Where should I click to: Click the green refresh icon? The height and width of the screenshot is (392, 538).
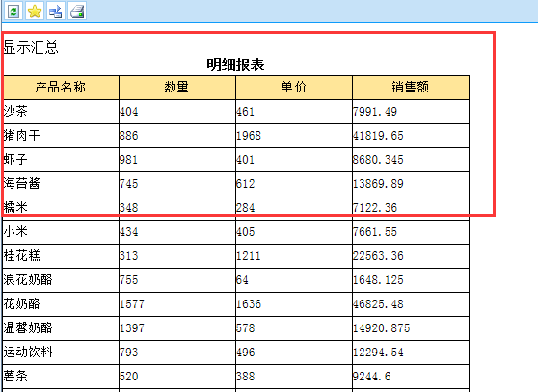(x=13, y=12)
